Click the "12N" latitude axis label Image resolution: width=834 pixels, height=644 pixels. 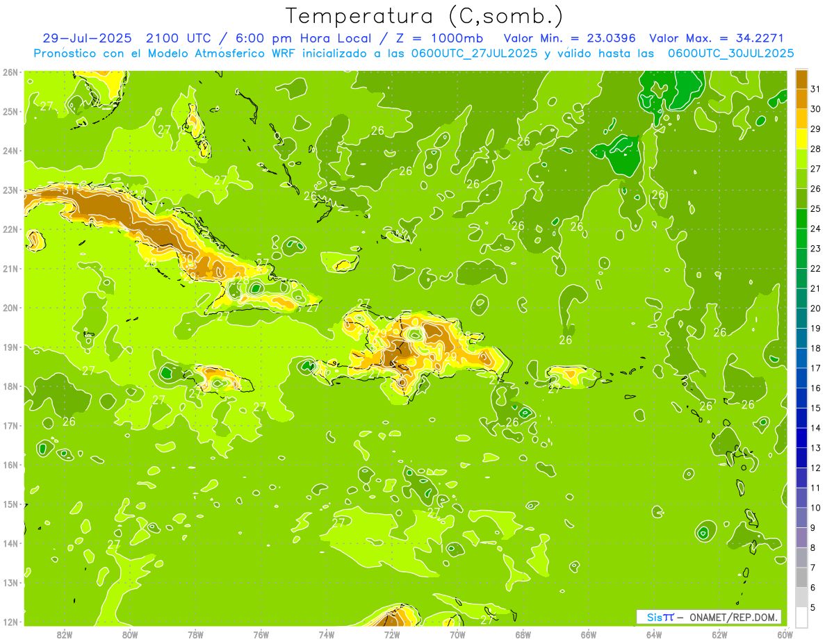tap(10, 621)
